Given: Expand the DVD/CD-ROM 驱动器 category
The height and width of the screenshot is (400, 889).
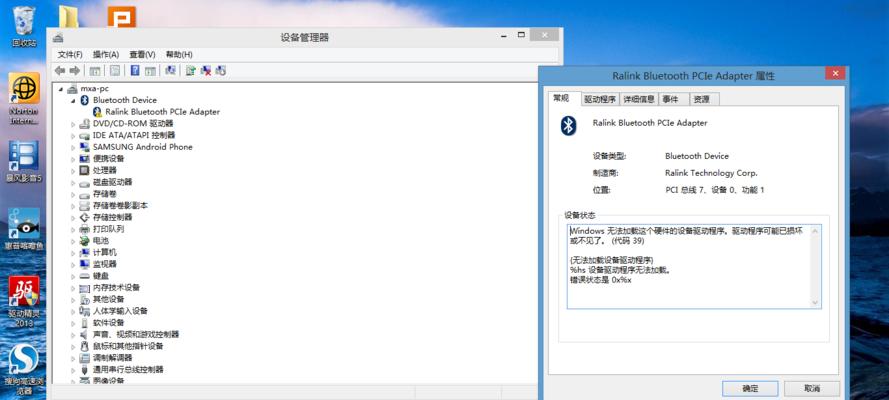Looking at the screenshot, I should (73, 124).
